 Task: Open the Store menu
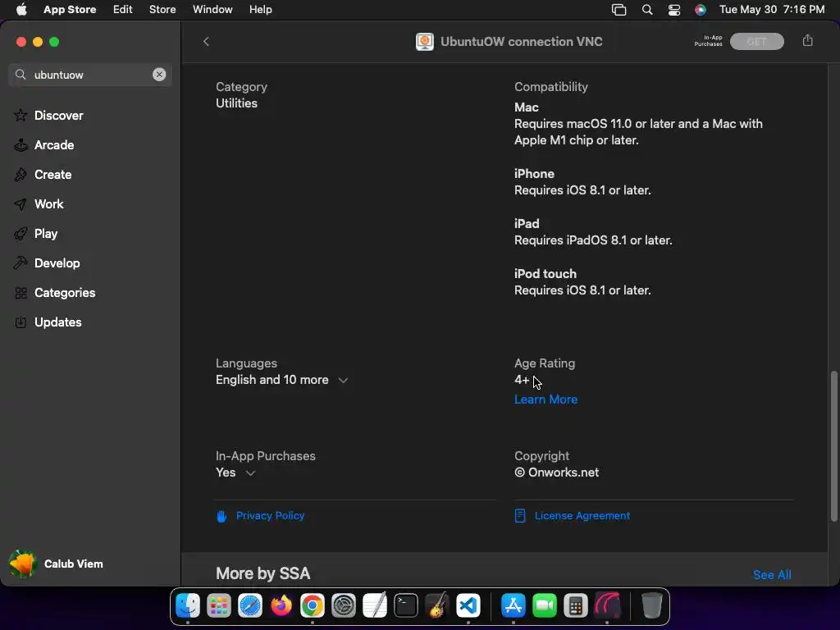tap(162, 10)
